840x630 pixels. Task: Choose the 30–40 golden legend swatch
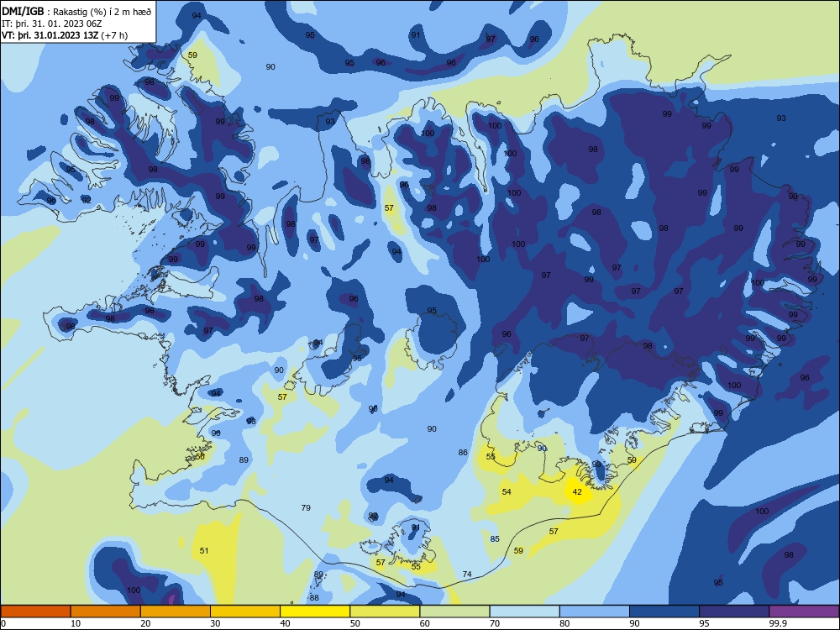click(x=245, y=612)
